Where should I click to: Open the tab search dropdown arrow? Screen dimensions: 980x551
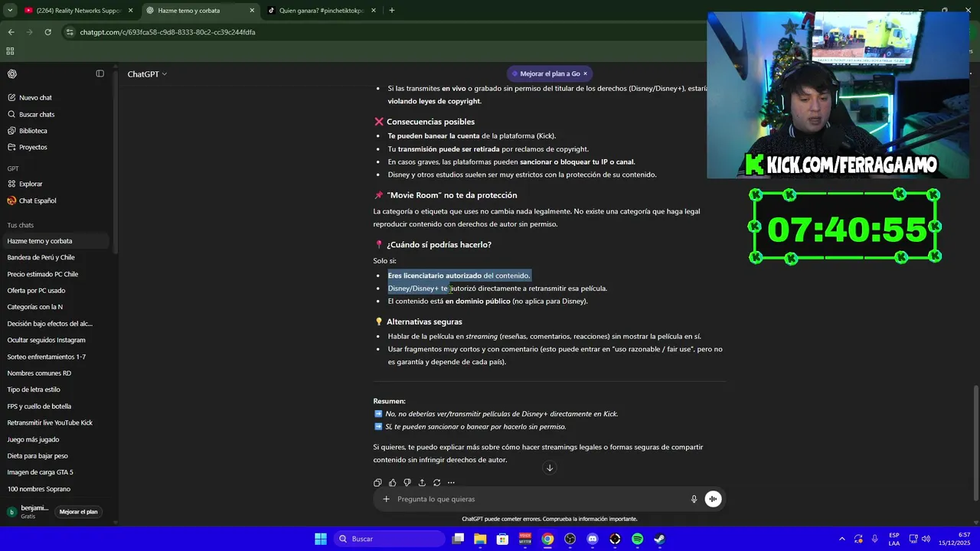10,11
